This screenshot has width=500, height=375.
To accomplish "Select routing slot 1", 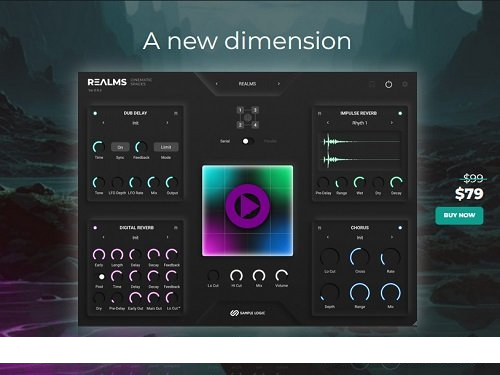I will pos(240,110).
